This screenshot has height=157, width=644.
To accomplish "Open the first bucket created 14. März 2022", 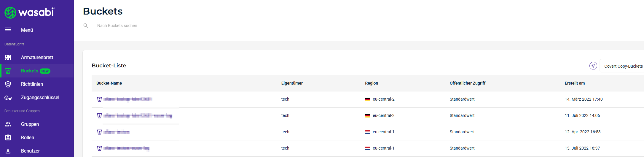I will 128,99.
